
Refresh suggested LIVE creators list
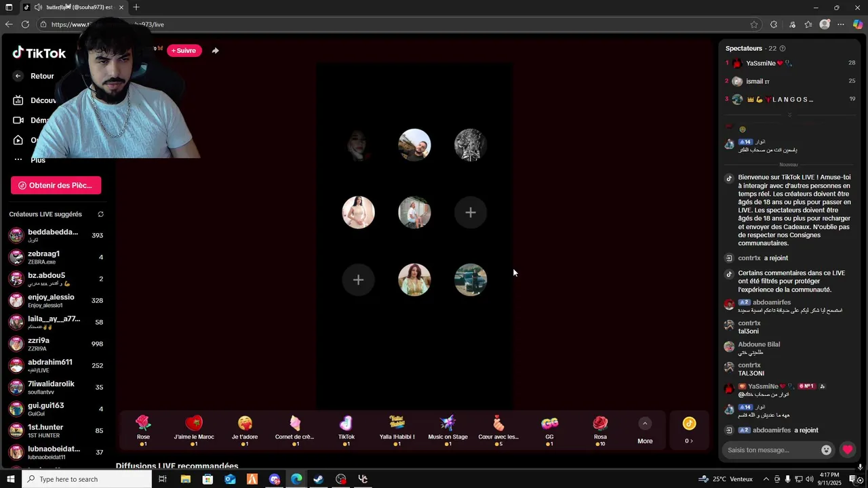100,214
